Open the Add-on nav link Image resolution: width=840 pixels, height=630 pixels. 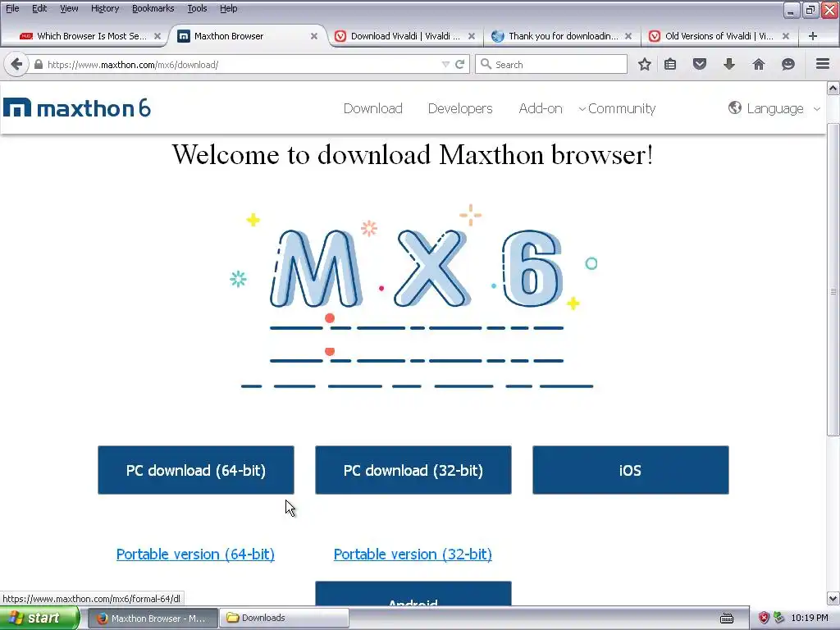pos(540,108)
